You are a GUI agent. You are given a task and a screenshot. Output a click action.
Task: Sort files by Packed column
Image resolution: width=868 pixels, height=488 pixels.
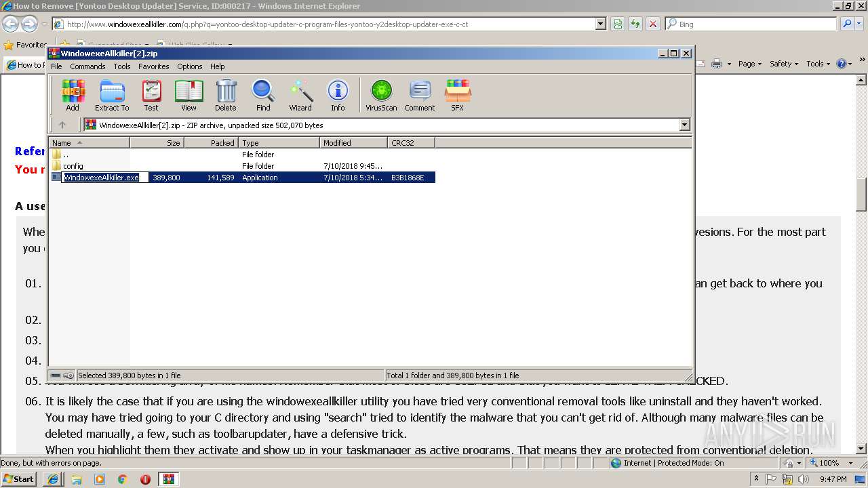point(211,142)
